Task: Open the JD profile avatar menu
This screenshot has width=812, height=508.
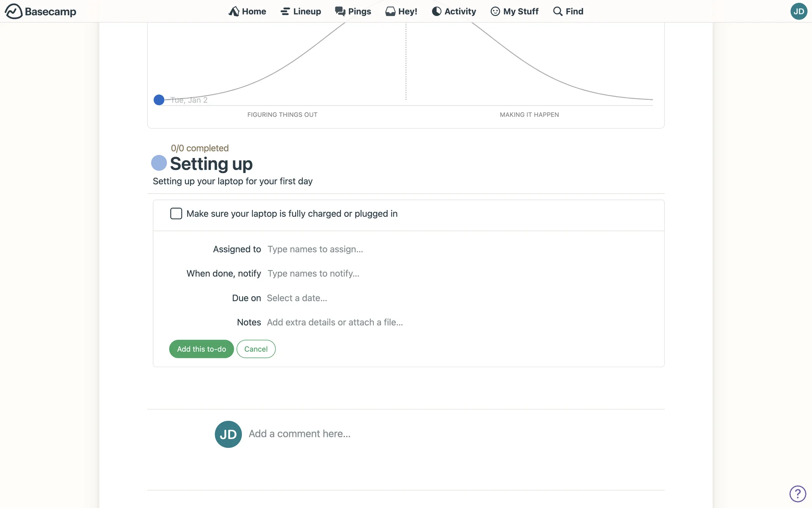Action: pyautogui.click(x=798, y=11)
